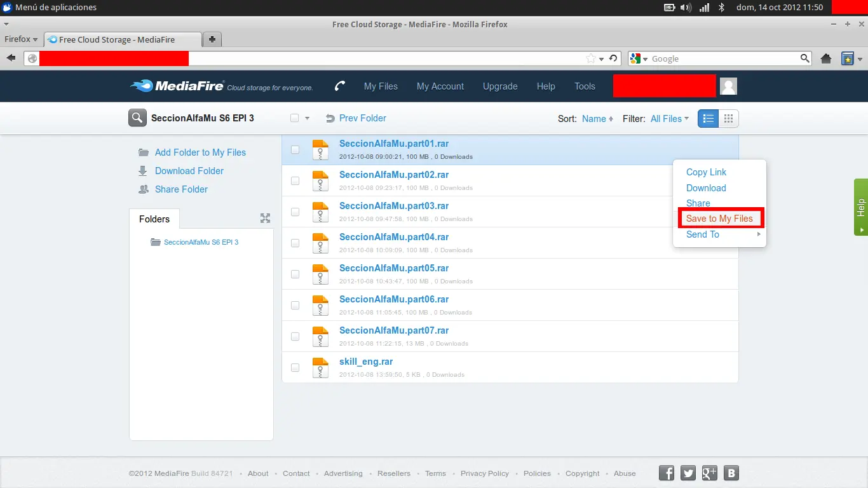Screen dimensions: 868x488
Task: Open the user avatar icon in the header
Action: pyautogui.click(x=728, y=86)
